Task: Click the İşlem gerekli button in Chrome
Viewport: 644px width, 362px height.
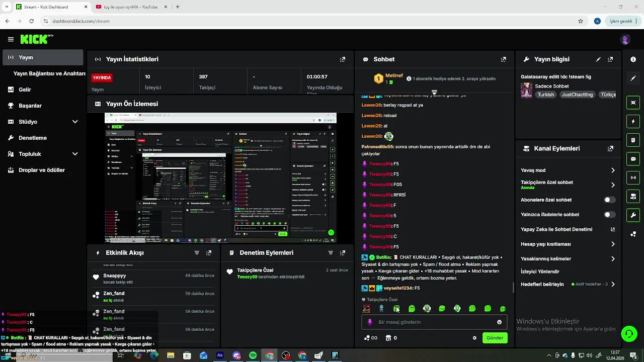Action: click(x=623, y=21)
